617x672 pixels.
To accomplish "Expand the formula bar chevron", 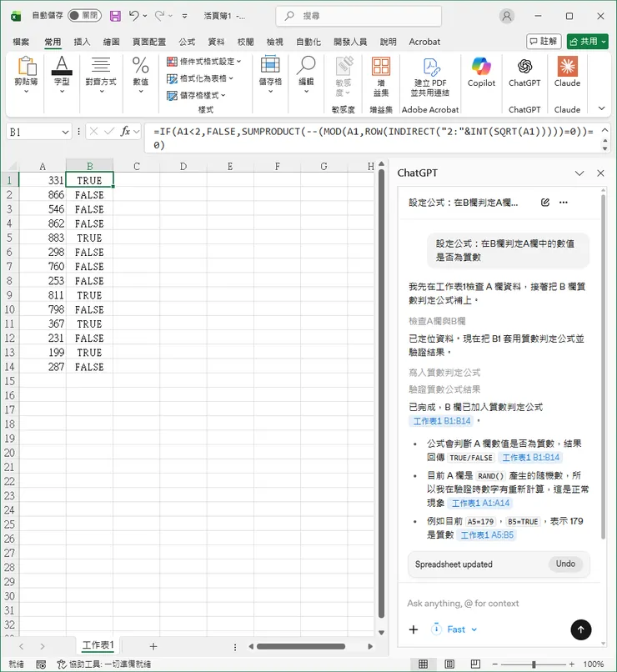I will (x=604, y=130).
